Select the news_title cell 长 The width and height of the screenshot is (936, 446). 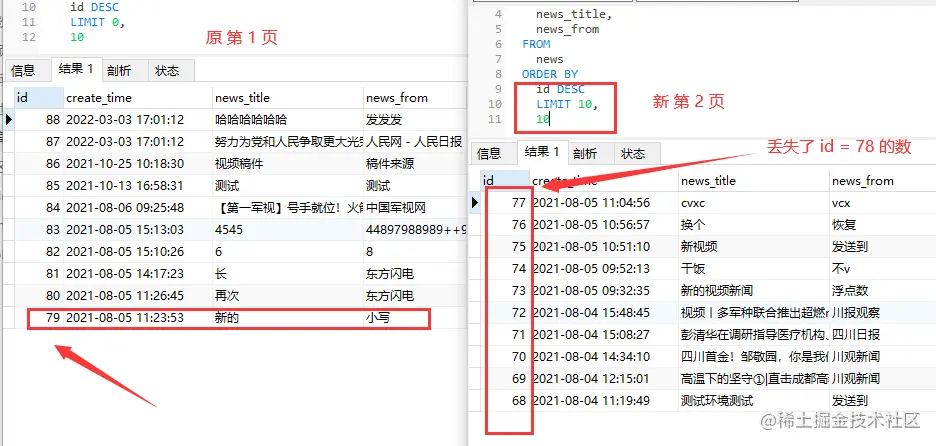(x=288, y=274)
